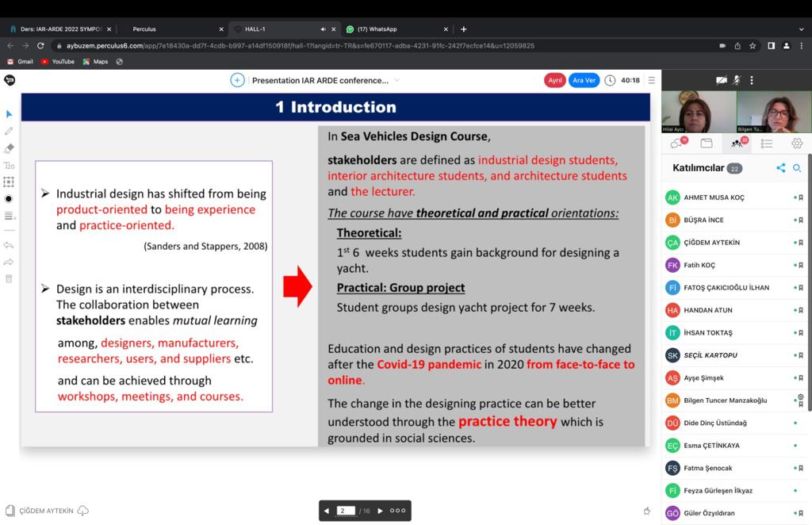Image resolution: width=812 pixels, height=525 pixels.
Task: Open the line thickness options
Action: pyautogui.click(x=9, y=216)
